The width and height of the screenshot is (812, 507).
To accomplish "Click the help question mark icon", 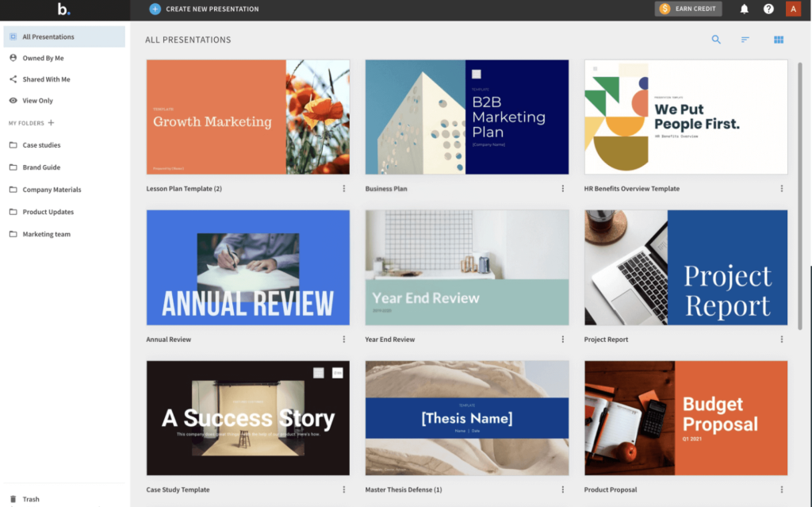I will point(768,10).
